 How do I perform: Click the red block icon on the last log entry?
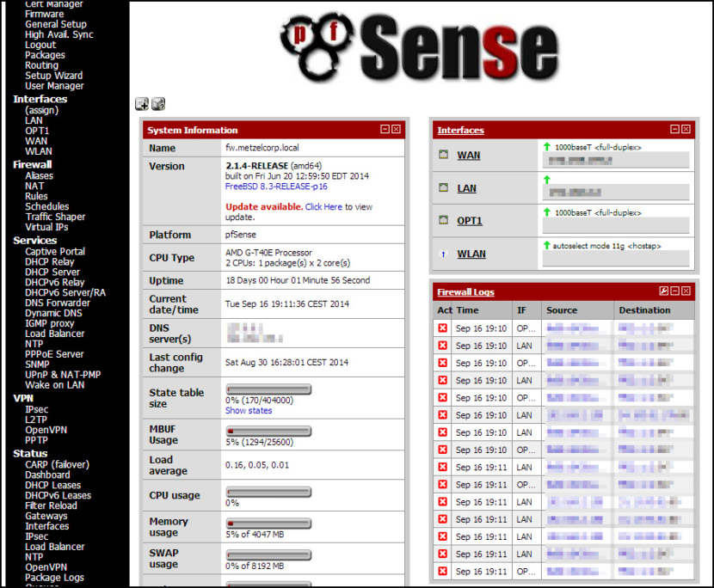(442, 571)
